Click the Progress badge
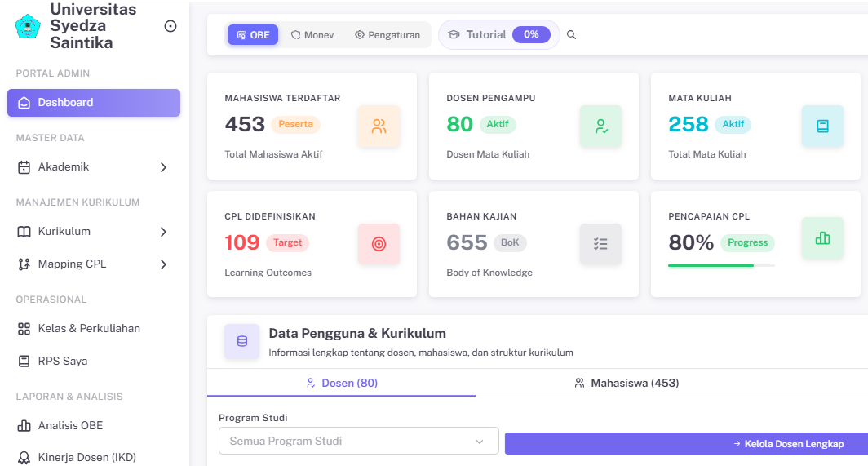 pos(747,242)
